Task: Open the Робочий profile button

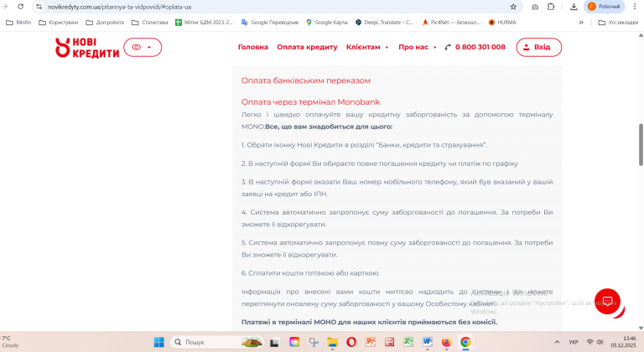Action: coord(604,7)
